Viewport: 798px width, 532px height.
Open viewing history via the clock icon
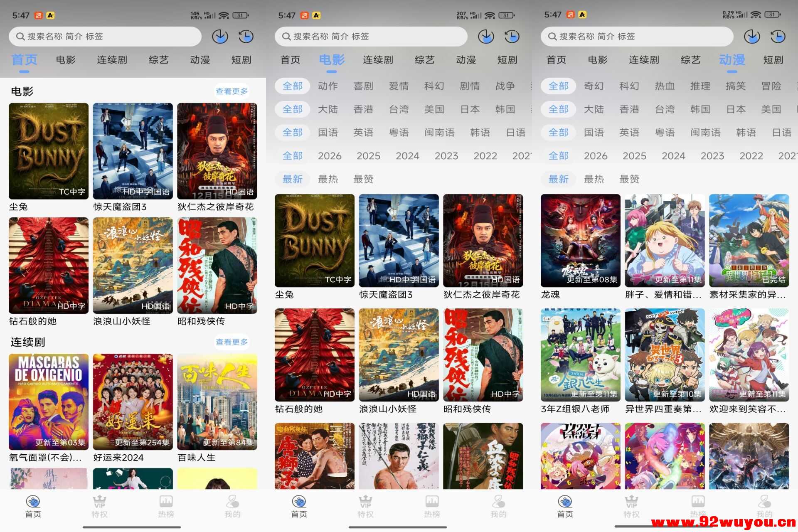(x=246, y=36)
